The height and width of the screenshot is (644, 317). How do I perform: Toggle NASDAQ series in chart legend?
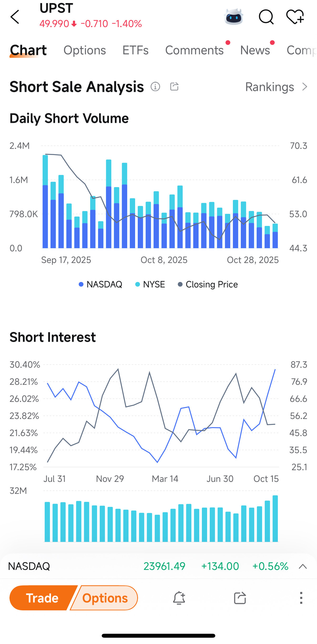click(x=101, y=284)
